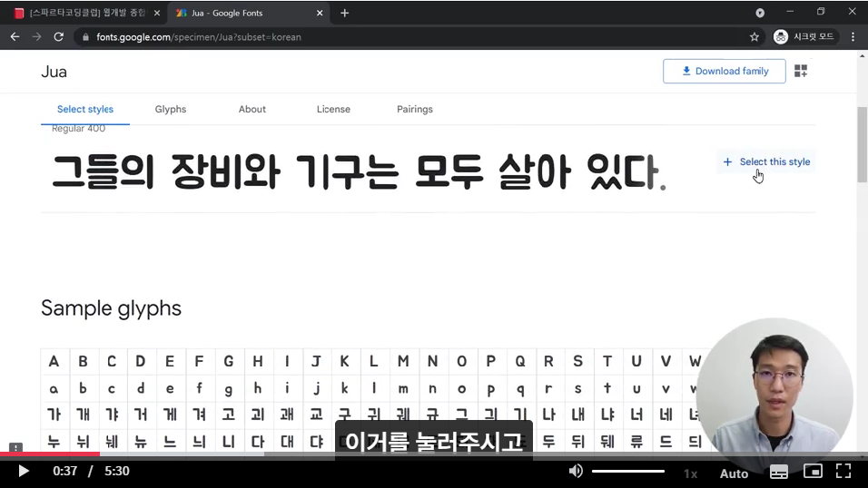Click the exclamation report icon

(x=15, y=447)
